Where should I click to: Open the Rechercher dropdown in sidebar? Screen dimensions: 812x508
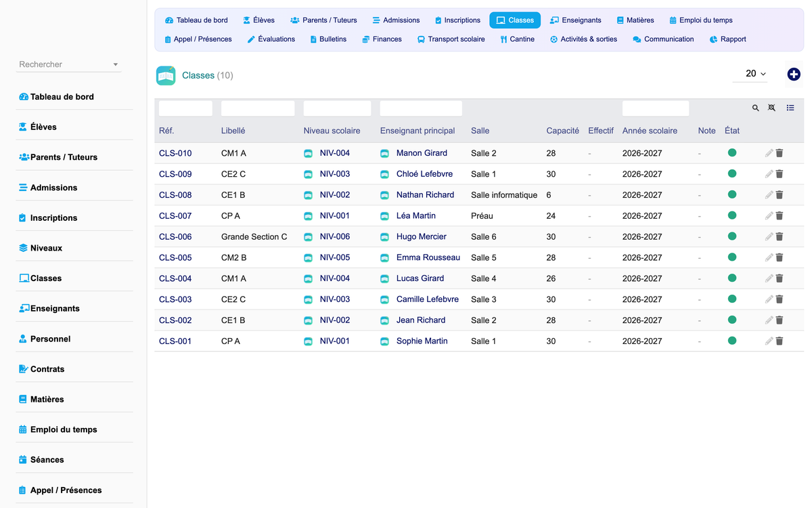pos(68,64)
